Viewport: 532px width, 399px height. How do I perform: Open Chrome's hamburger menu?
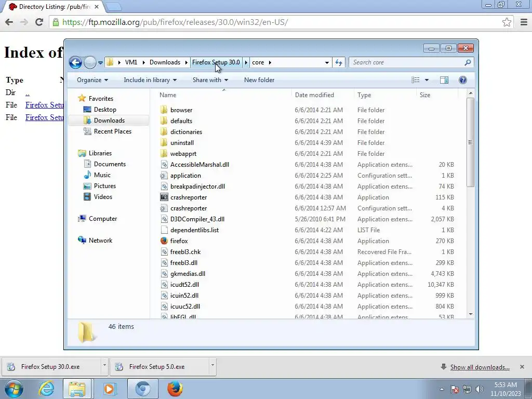point(524,22)
